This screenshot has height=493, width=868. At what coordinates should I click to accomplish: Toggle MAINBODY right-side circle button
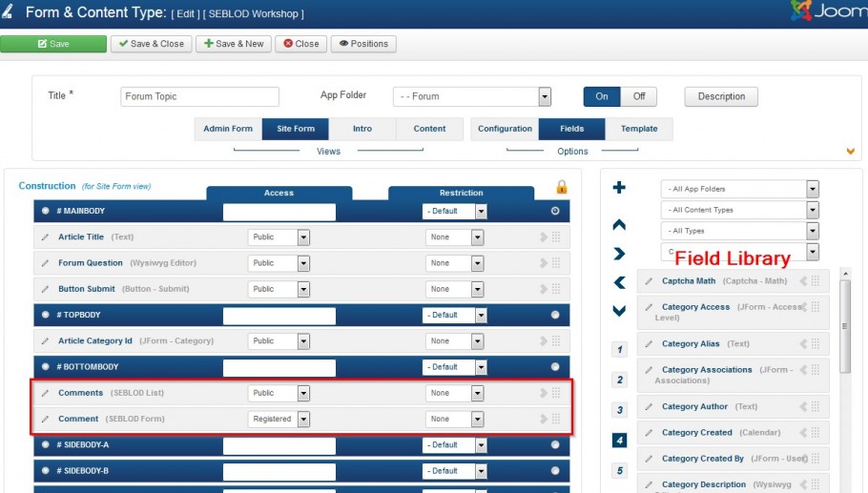pyautogui.click(x=555, y=211)
